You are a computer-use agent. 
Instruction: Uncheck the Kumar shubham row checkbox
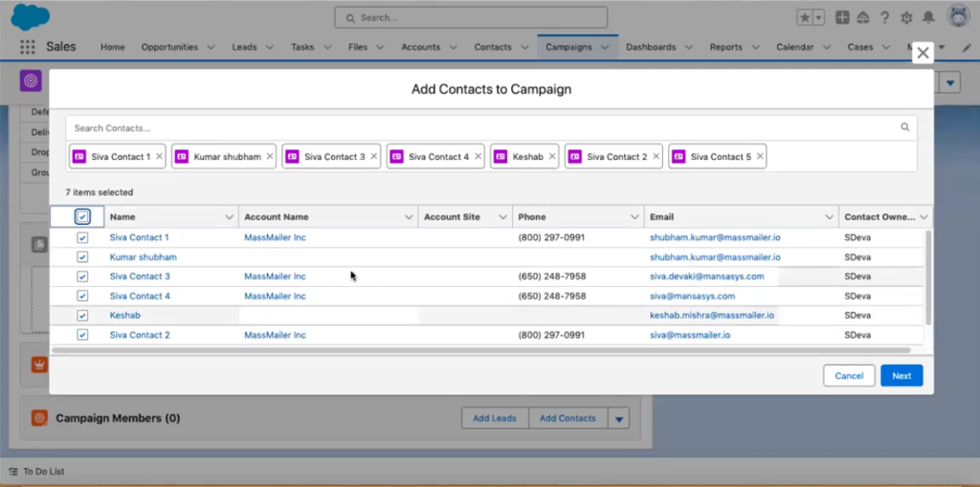[x=82, y=257]
